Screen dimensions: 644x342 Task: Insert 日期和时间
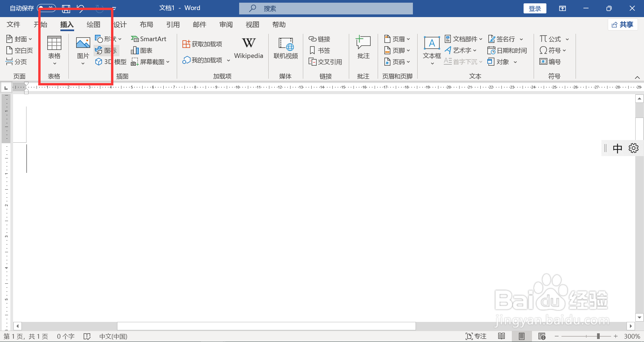pos(507,51)
